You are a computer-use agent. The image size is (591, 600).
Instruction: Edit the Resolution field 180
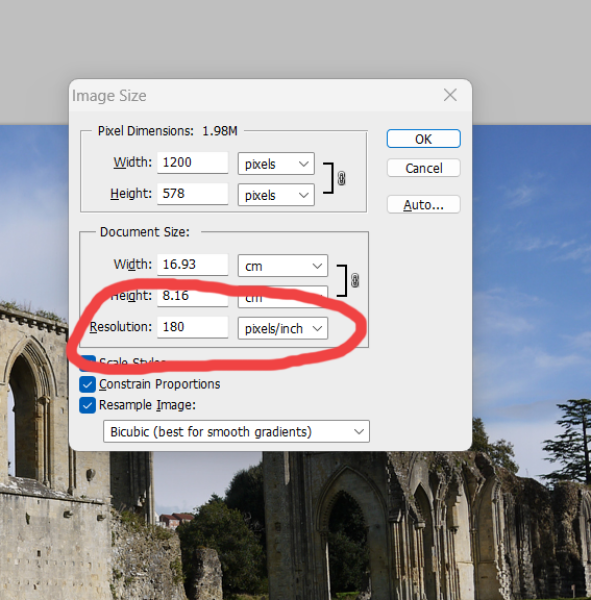193,327
